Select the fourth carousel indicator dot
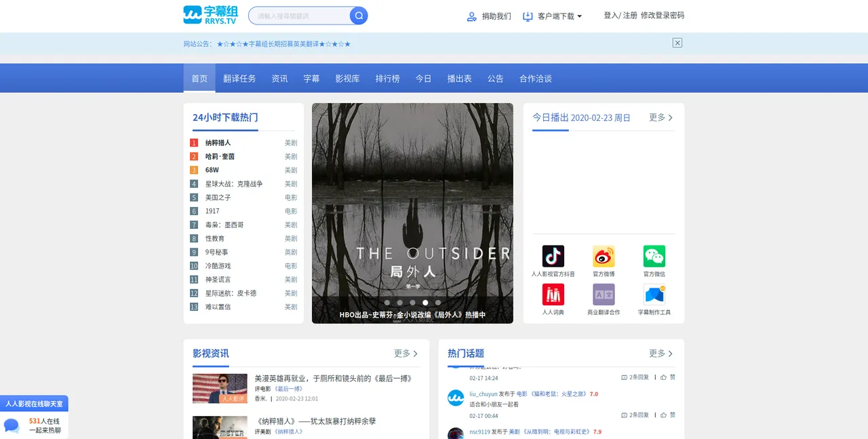 425,303
